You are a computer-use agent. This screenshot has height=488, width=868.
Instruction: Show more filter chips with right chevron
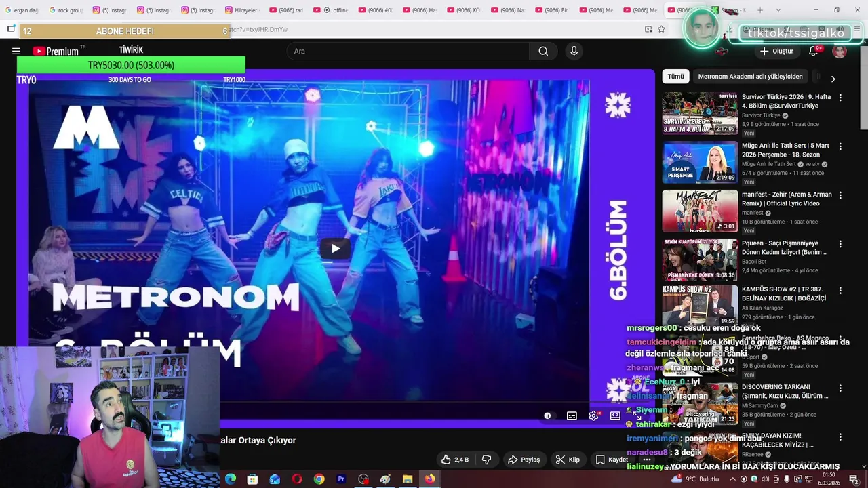(833, 79)
